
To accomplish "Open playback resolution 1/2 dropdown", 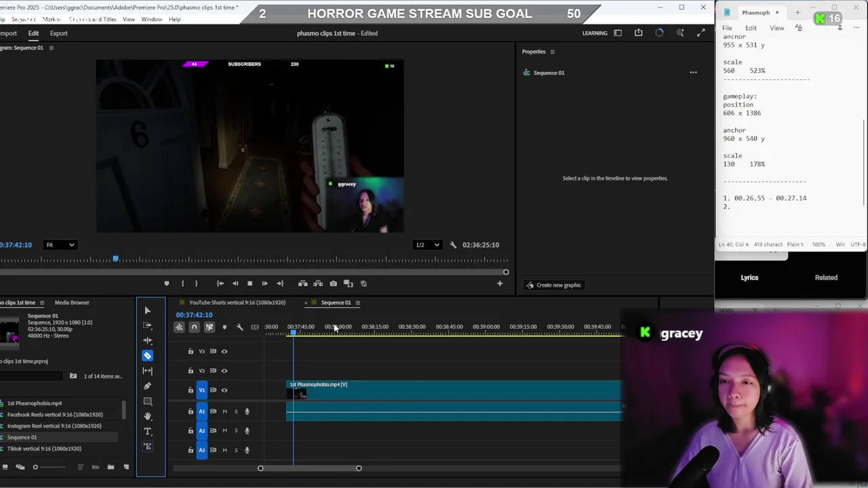I will point(427,245).
